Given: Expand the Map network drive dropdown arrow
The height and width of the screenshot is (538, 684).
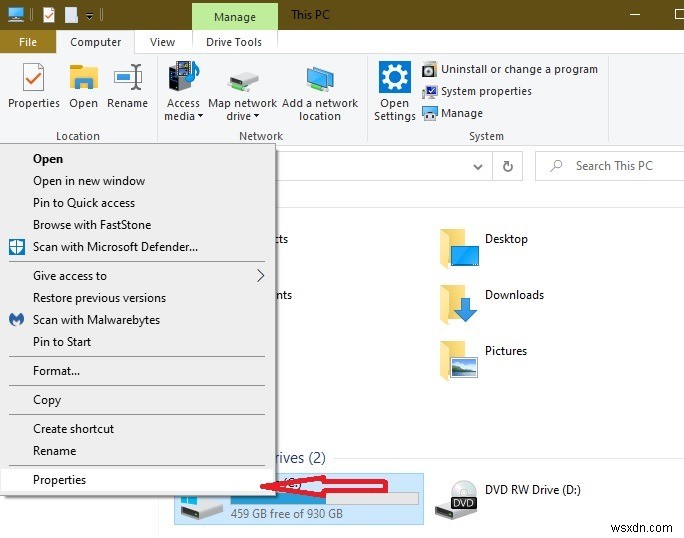Looking at the screenshot, I should 256,116.
